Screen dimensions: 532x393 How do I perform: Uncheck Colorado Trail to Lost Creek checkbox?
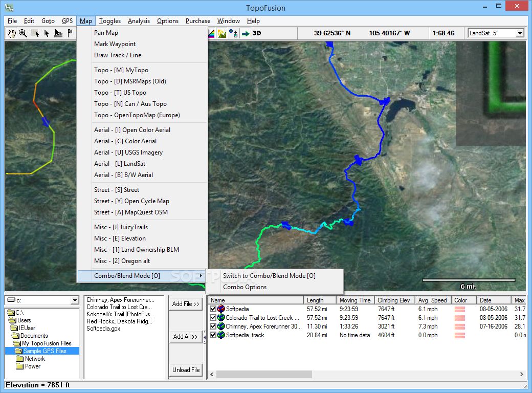[213, 318]
